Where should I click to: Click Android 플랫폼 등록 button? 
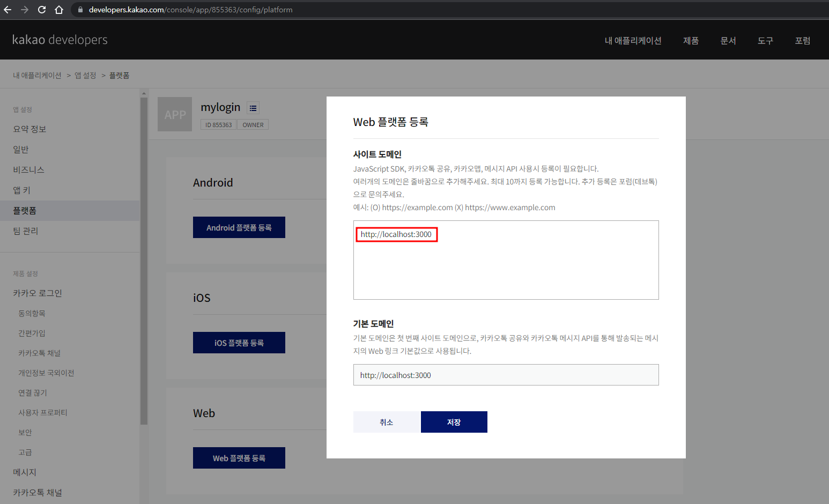(239, 227)
